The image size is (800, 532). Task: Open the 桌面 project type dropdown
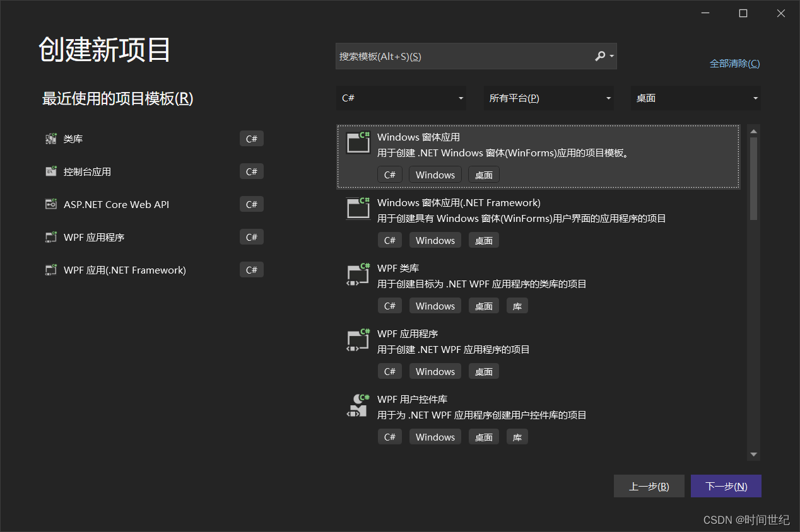[x=695, y=98]
